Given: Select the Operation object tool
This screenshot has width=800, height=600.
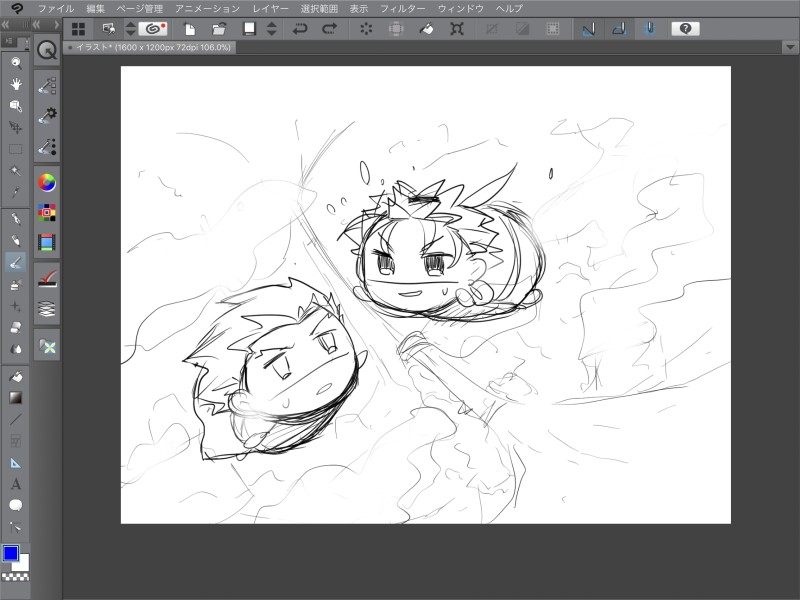Looking at the screenshot, I should point(16,106).
